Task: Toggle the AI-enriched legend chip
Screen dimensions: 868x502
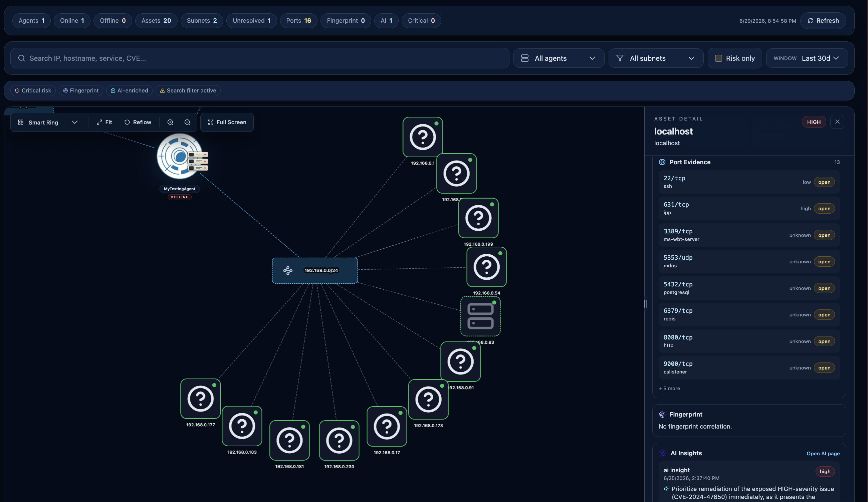Action: 129,90
